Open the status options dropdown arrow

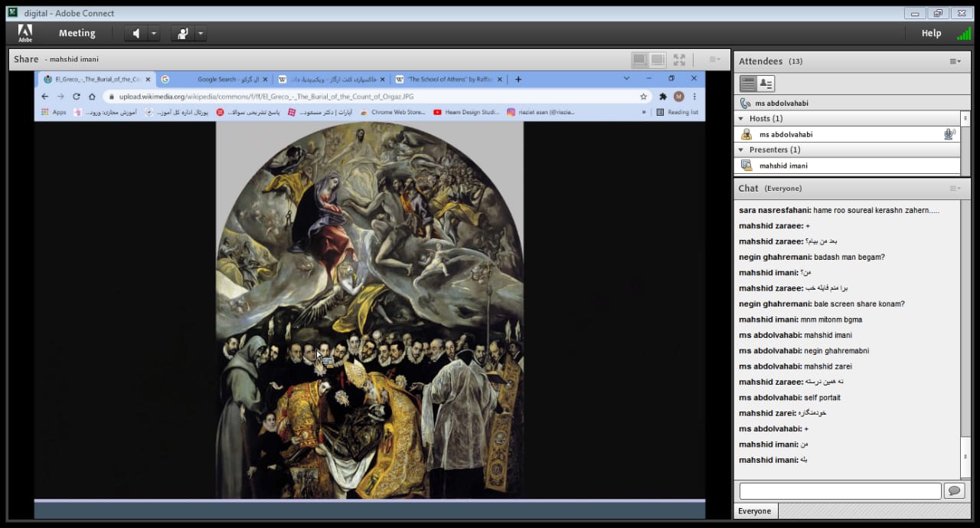click(201, 34)
